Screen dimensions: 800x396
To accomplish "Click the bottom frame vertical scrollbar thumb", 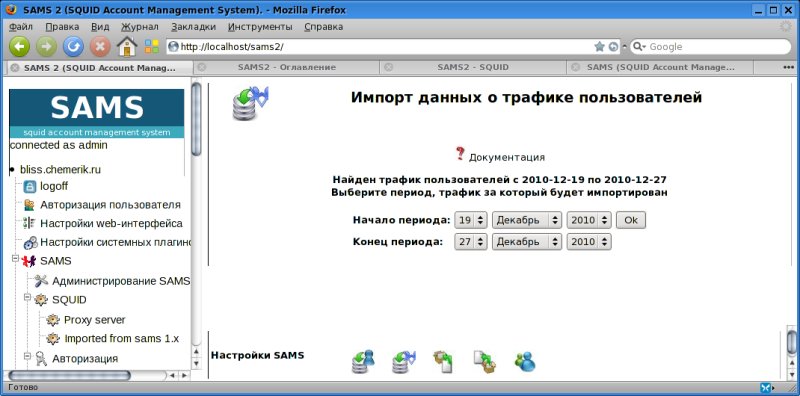I will 791,341.
